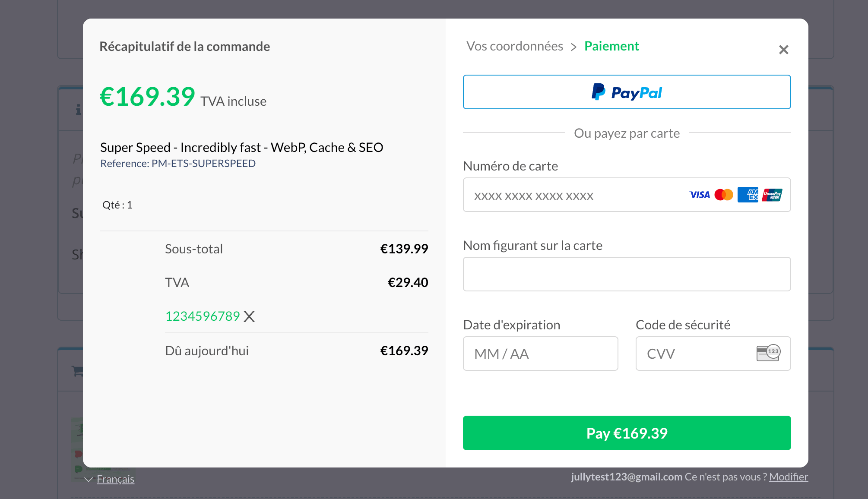Click the Nom figurant sur la carte field
The width and height of the screenshot is (868, 499).
coord(627,274)
